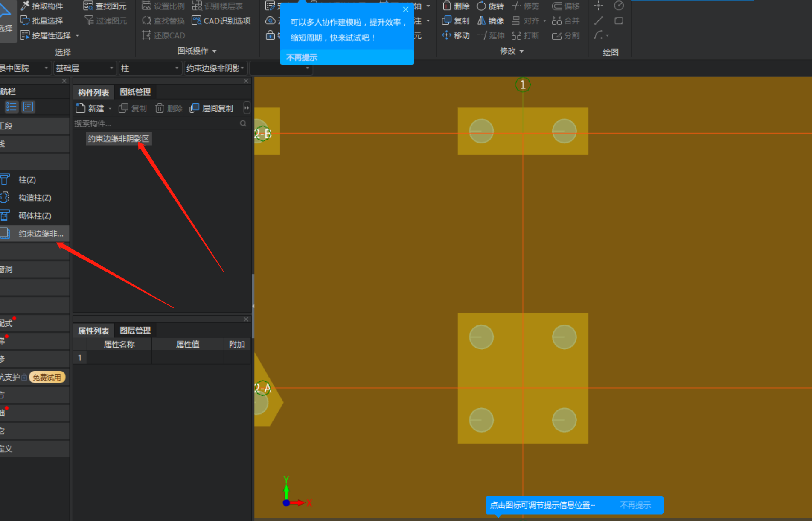Image resolution: width=812 pixels, height=521 pixels.
Task: Click 删除 button in component list toolbar
Action: (169, 108)
